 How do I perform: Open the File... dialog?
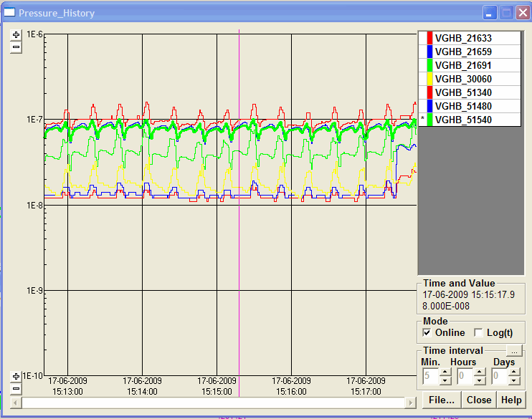click(442, 400)
